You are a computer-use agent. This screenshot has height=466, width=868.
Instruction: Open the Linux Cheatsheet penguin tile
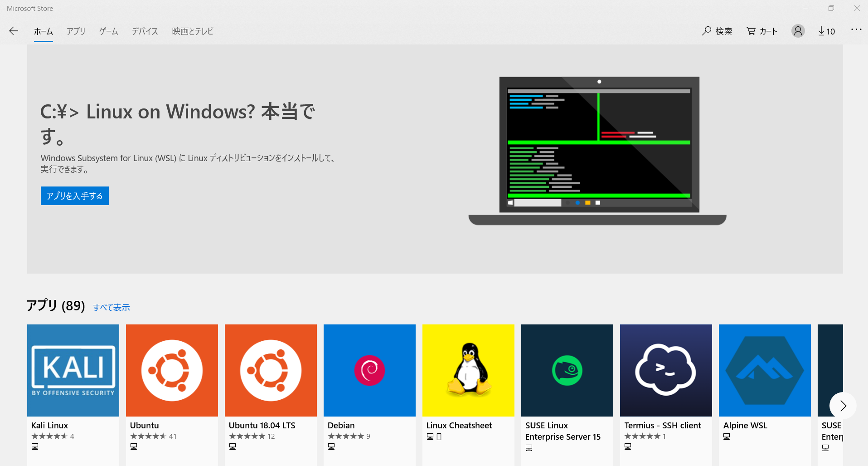click(468, 370)
